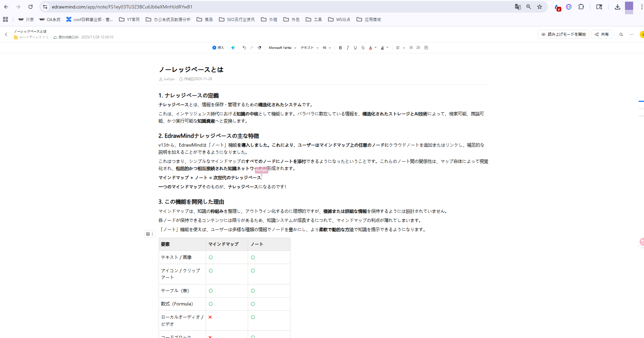Toggle bold formatting
644x338 pixels.
point(340,48)
